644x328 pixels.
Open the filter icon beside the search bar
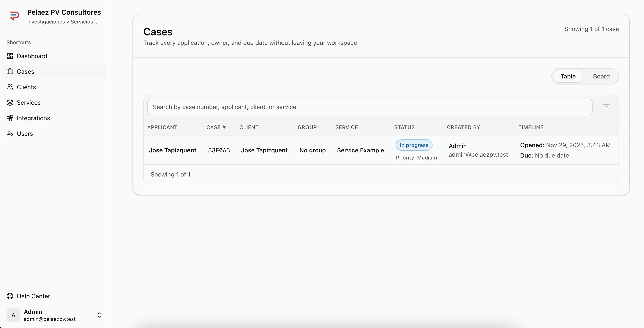606,107
